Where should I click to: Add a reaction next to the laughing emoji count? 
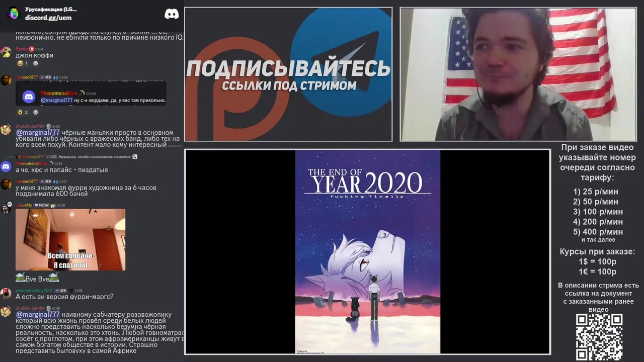point(35,63)
